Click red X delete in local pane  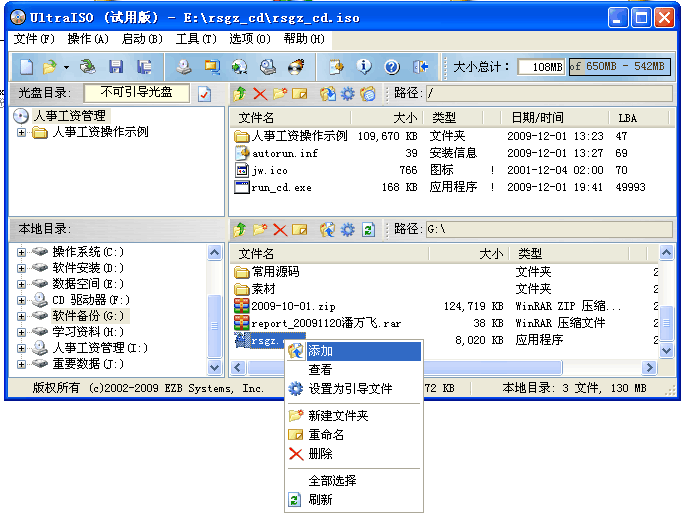(280, 230)
